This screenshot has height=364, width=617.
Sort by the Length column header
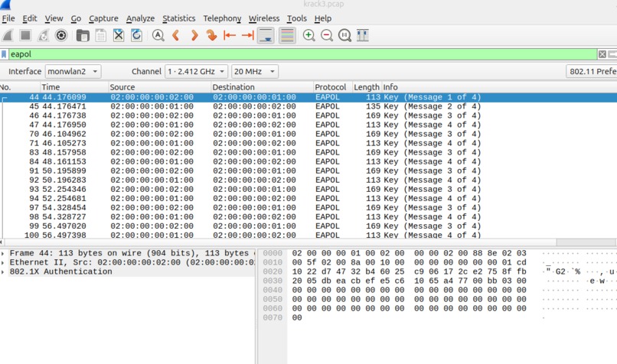[367, 87]
